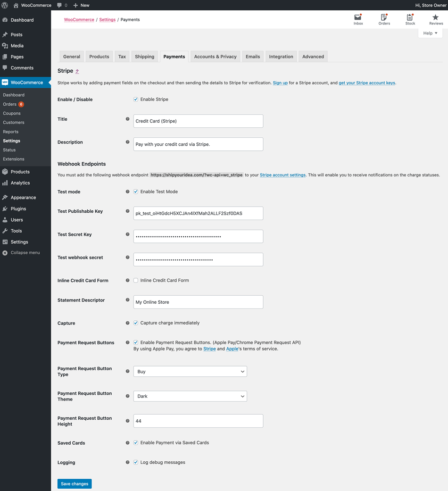The image size is (448, 491).
Task: Click the Tools wrench icon in sidebar
Action: point(5,231)
